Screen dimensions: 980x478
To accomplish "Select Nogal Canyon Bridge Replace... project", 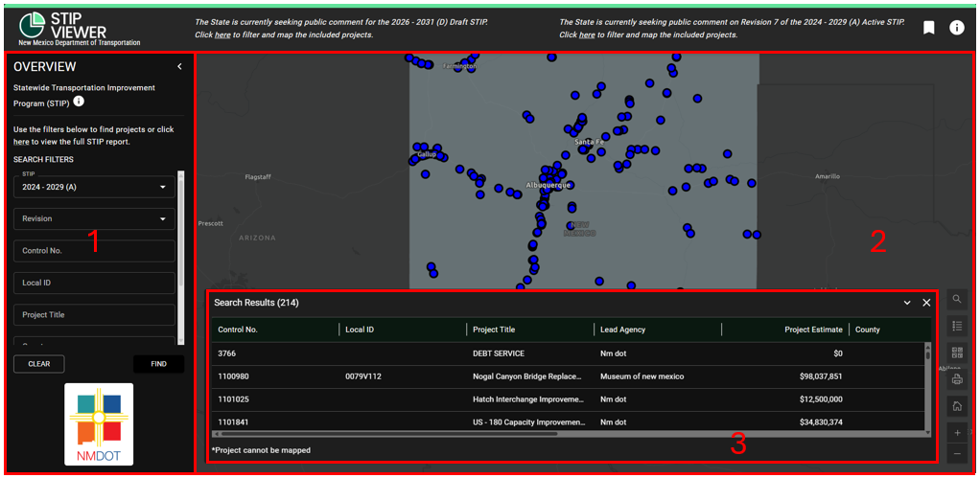I will (528, 376).
